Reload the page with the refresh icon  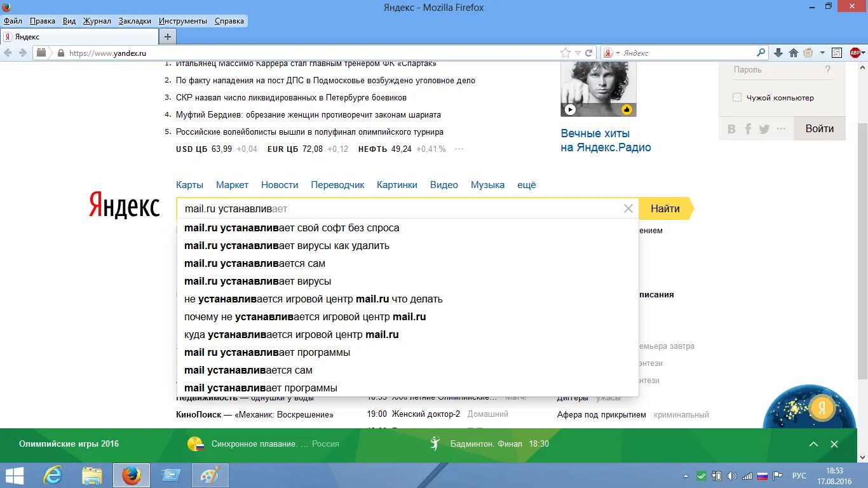coord(589,53)
